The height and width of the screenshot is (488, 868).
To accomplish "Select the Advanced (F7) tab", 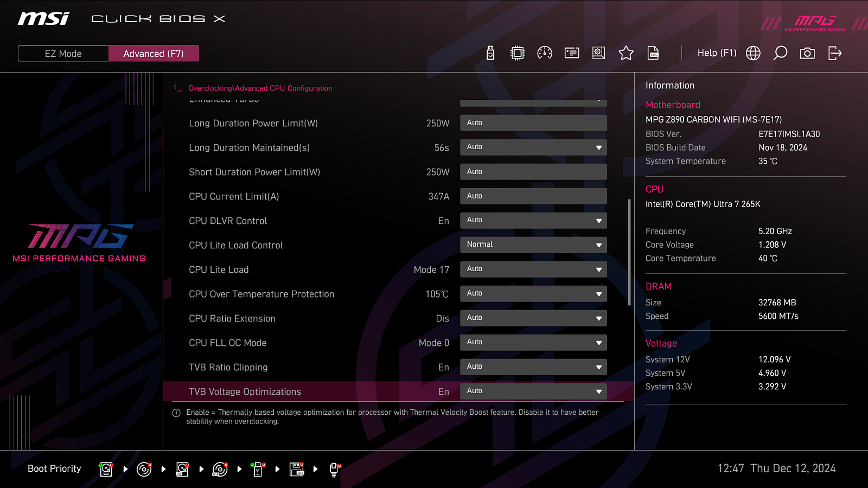I will (x=154, y=54).
